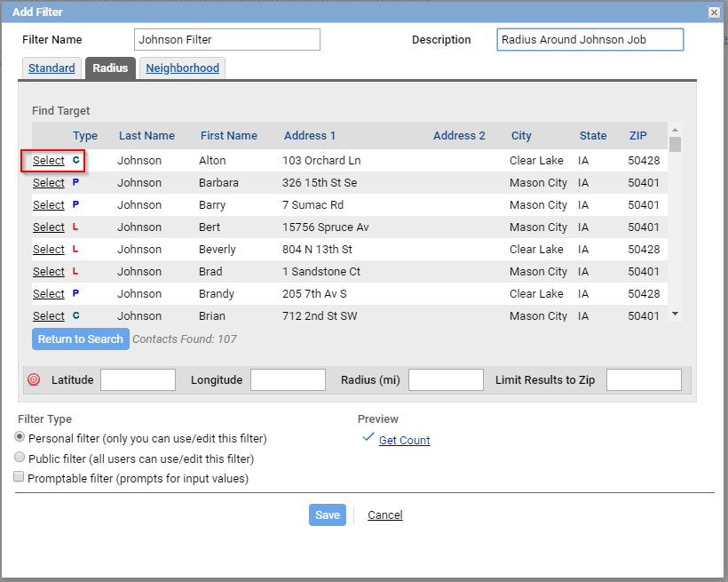This screenshot has height=582, width=728.
Task: Select the Alton Johnson contact
Action: 48,160
